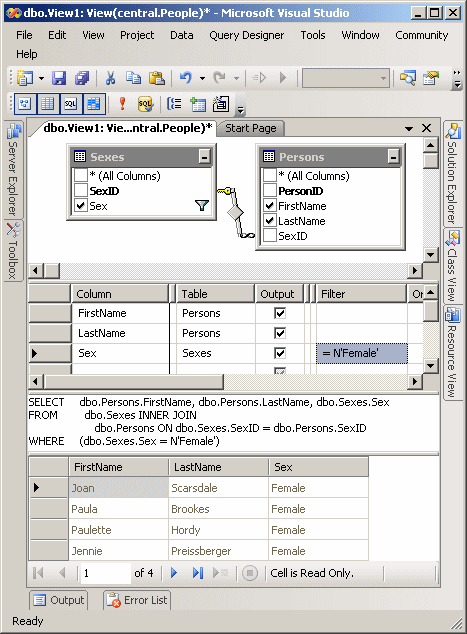Click the Paste clipboard icon
This screenshot has height=634, width=467.
pos(157,78)
